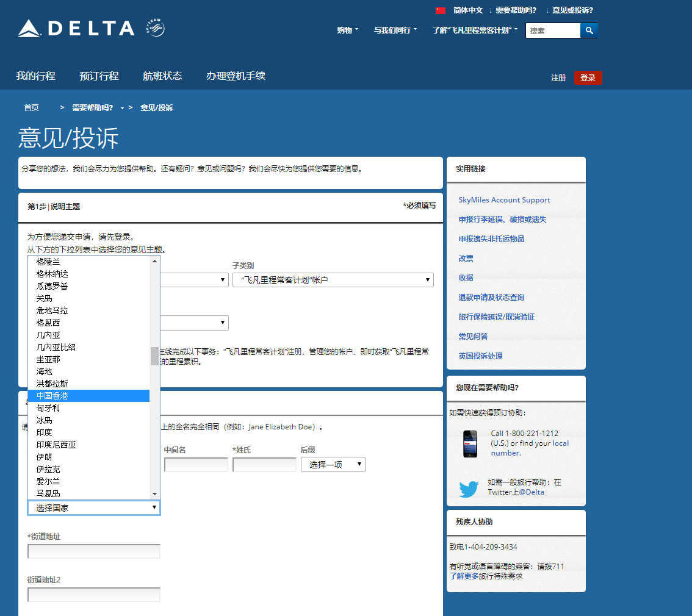Click the @Delta Twitter link
The image size is (692, 616).
532,492
